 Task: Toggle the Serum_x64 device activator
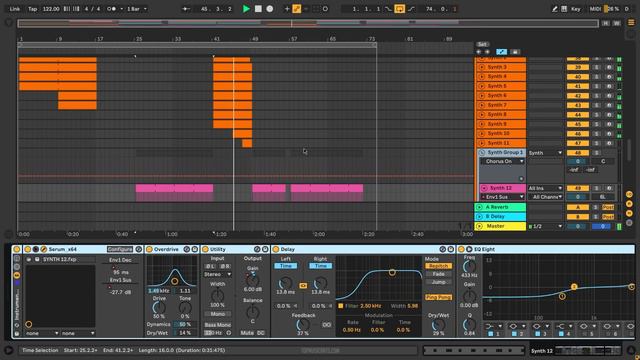pos(27,249)
